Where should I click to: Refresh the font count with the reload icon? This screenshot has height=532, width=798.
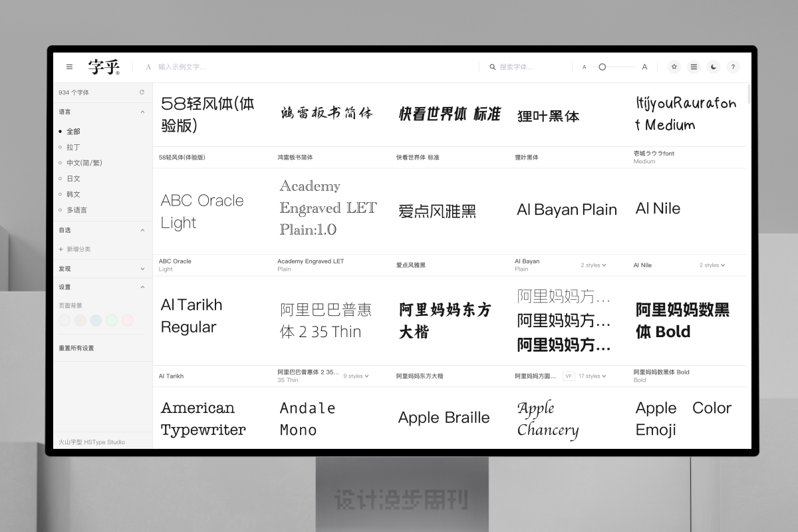pos(142,92)
